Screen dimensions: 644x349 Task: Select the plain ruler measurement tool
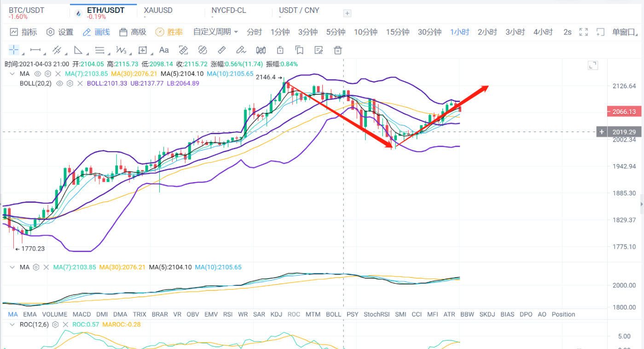pyautogui.click(x=221, y=50)
